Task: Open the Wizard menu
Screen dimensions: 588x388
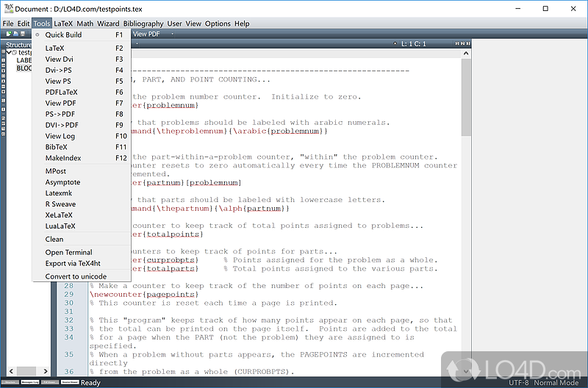Action: pos(108,24)
